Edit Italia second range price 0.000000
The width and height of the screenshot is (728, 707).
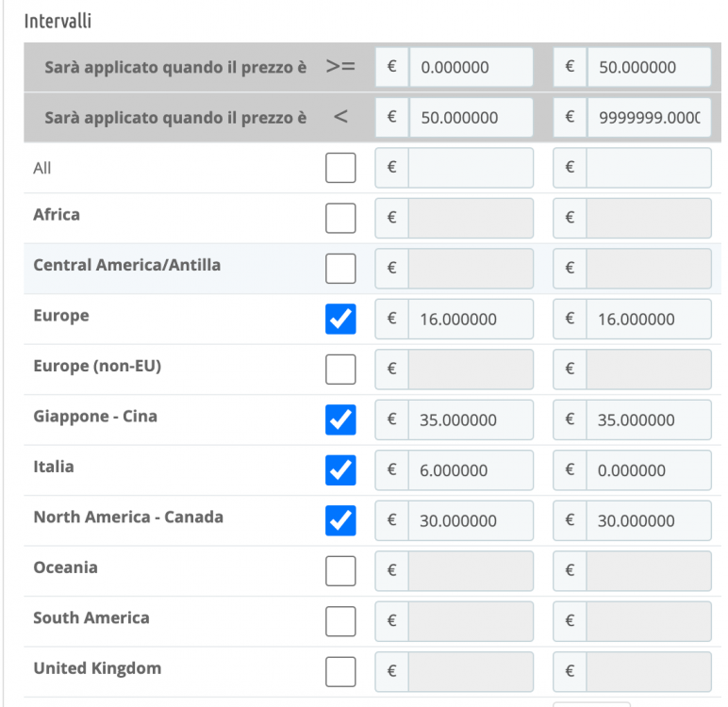[x=648, y=470]
